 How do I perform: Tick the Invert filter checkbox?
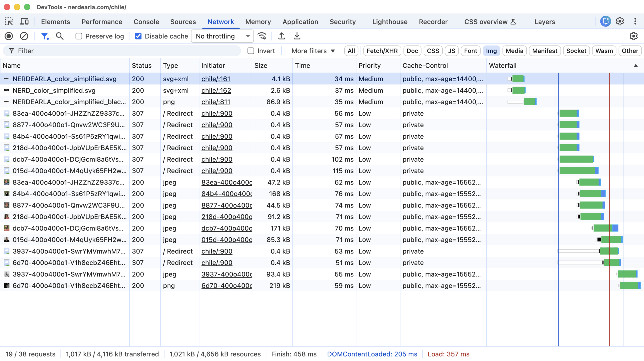tap(251, 51)
